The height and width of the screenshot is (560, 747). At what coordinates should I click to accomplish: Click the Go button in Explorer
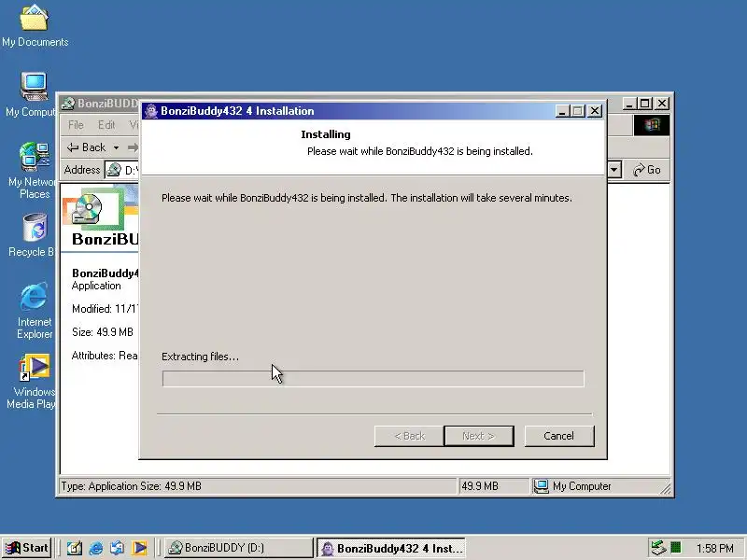[x=646, y=170]
